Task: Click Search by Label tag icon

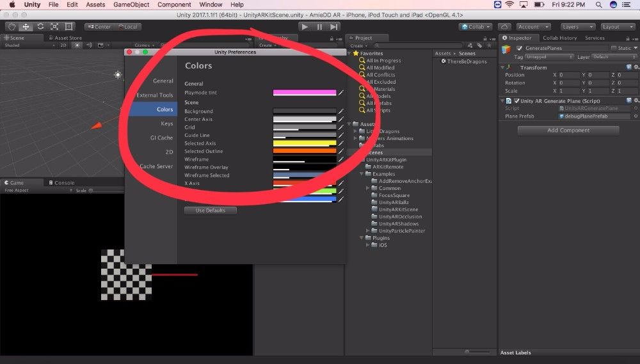Action: pyautogui.click(x=479, y=45)
